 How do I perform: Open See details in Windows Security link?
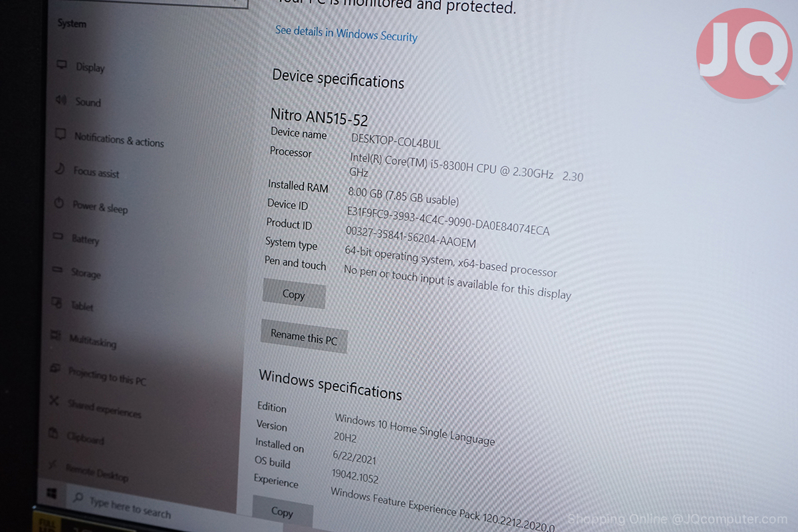pyautogui.click(x=346, y=33)
